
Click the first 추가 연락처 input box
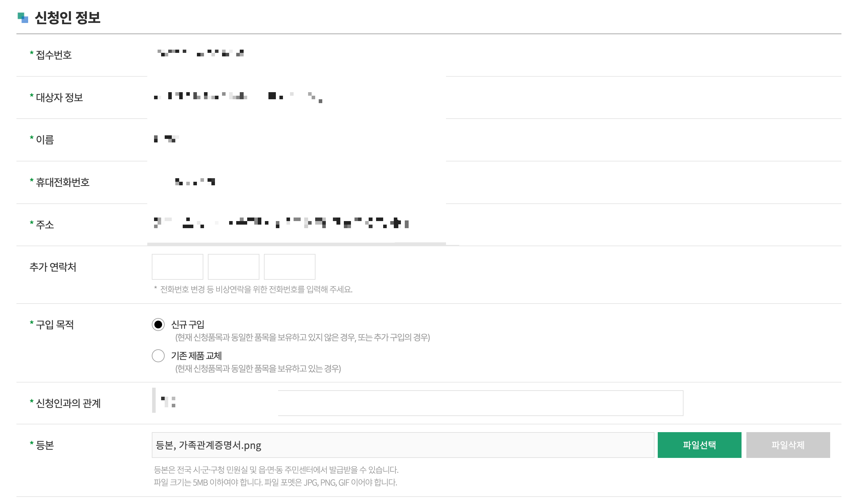pos(177,267)
